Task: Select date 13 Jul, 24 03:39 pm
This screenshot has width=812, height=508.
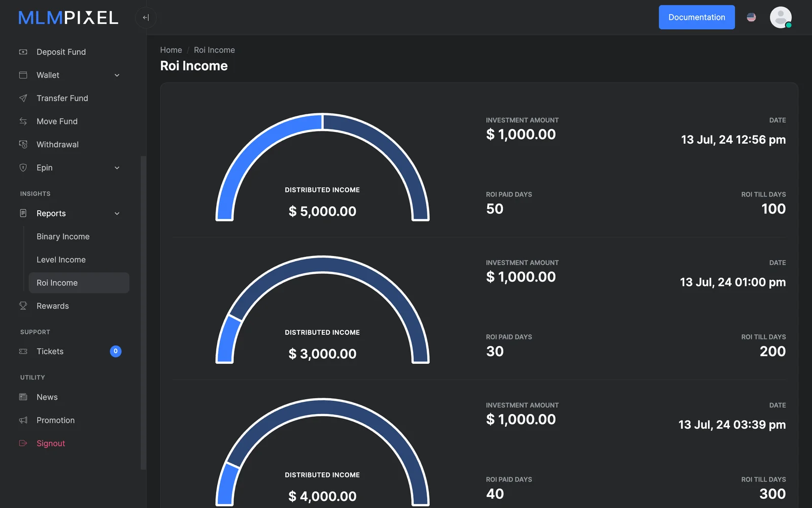Action: click(732, 425)
